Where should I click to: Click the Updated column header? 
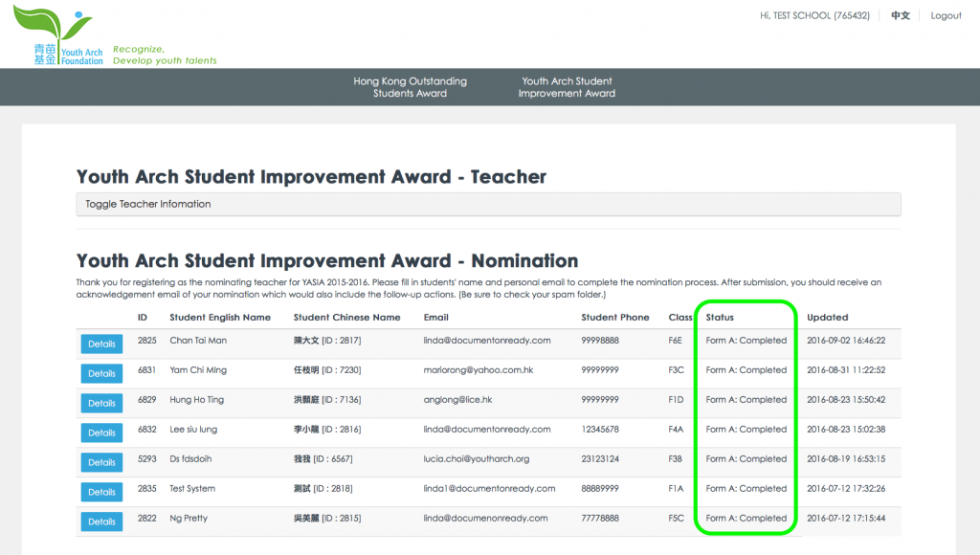click(827, 318)
